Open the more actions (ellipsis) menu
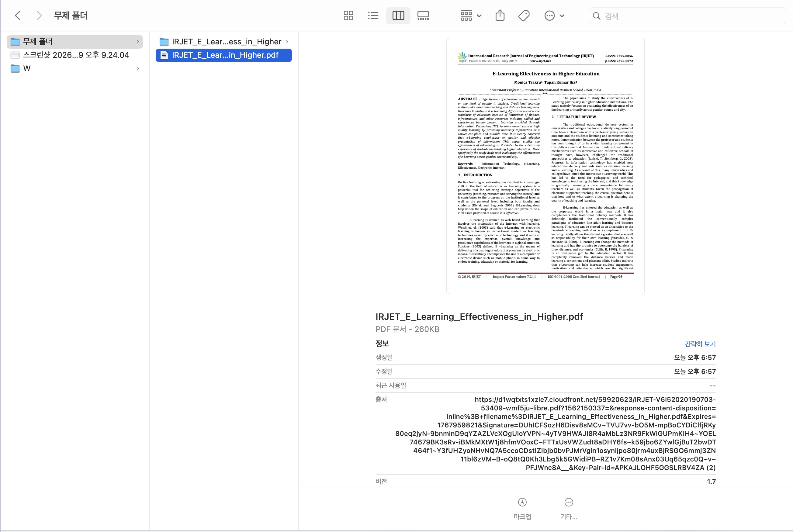The width and height of the screenshot is (793, 532). pos(554,16)
